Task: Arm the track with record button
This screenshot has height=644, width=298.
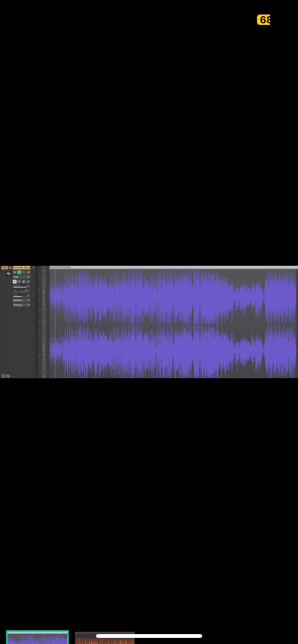Action: (x=24, y=272)
